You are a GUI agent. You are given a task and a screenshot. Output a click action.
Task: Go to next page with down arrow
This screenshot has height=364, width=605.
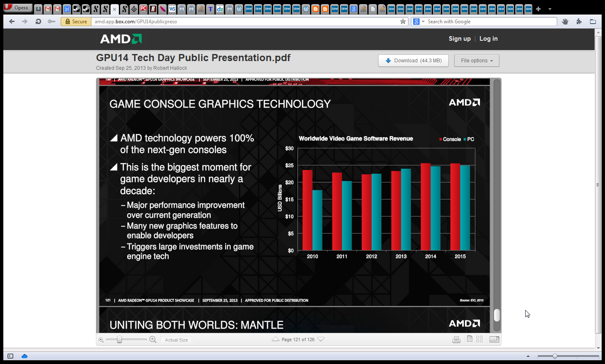point(321,339)
